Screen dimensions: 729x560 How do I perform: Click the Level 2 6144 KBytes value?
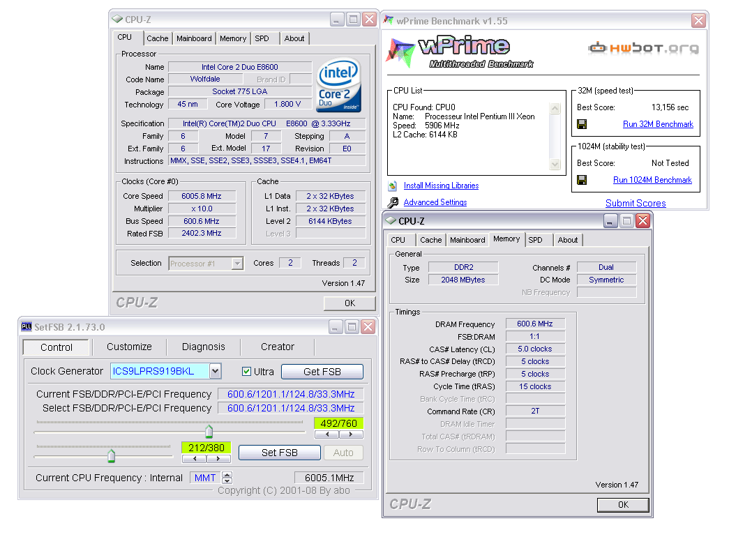[x=330, y=221]
